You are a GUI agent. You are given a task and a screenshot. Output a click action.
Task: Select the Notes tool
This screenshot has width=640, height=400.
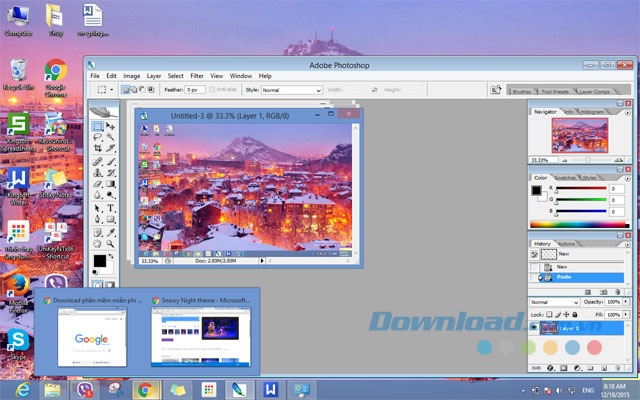coord(98,232)
